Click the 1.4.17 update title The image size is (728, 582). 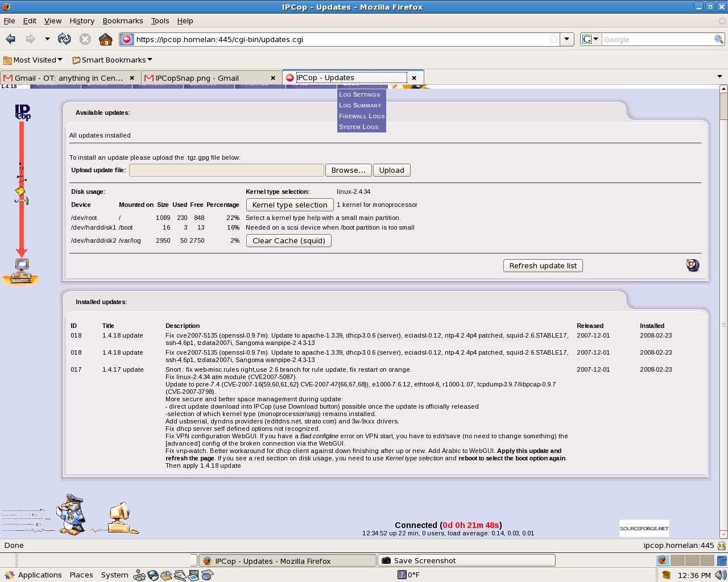[x=123, y=369]
